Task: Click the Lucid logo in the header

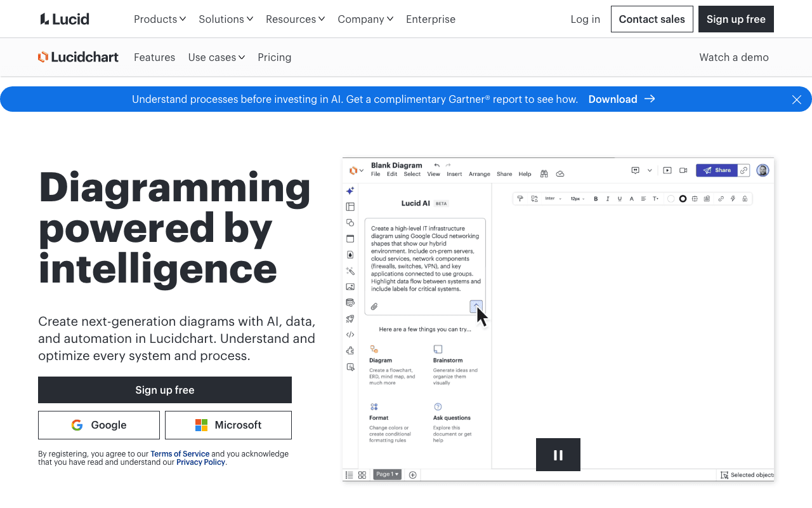Action: pyautogui.click(x=65, y=19)
